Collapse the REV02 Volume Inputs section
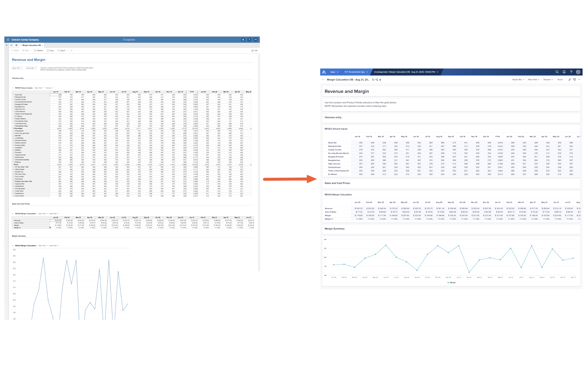Image resolution: width=588 pixels, height=367 pixels. (x=13, y=88)
